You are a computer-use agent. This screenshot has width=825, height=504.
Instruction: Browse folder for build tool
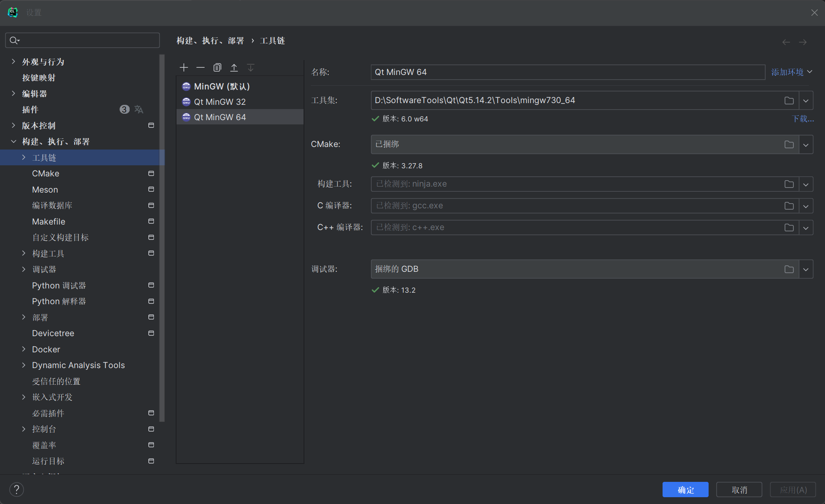coord(789,184)
